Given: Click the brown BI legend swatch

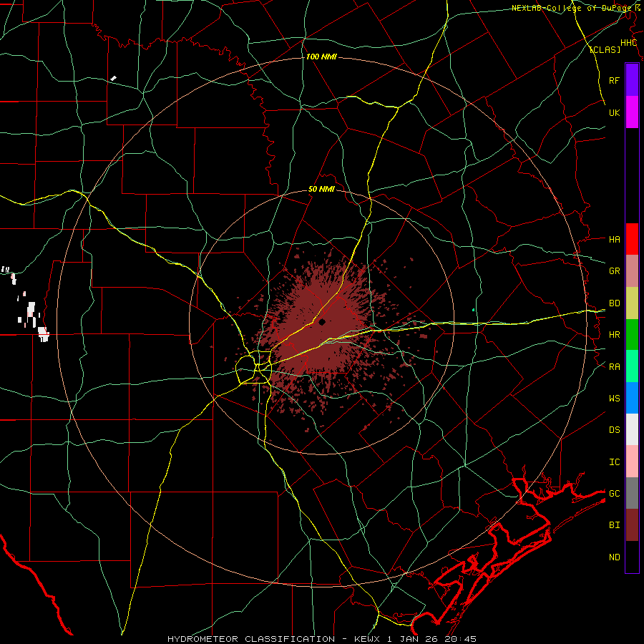Looking at the screenshot, I should [x=632, y=525].
